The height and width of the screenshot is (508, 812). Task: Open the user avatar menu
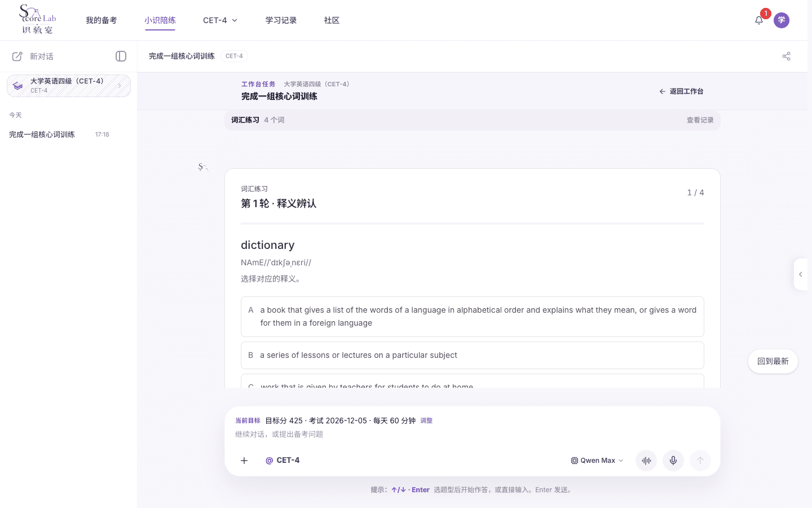(x=782, y=20)
